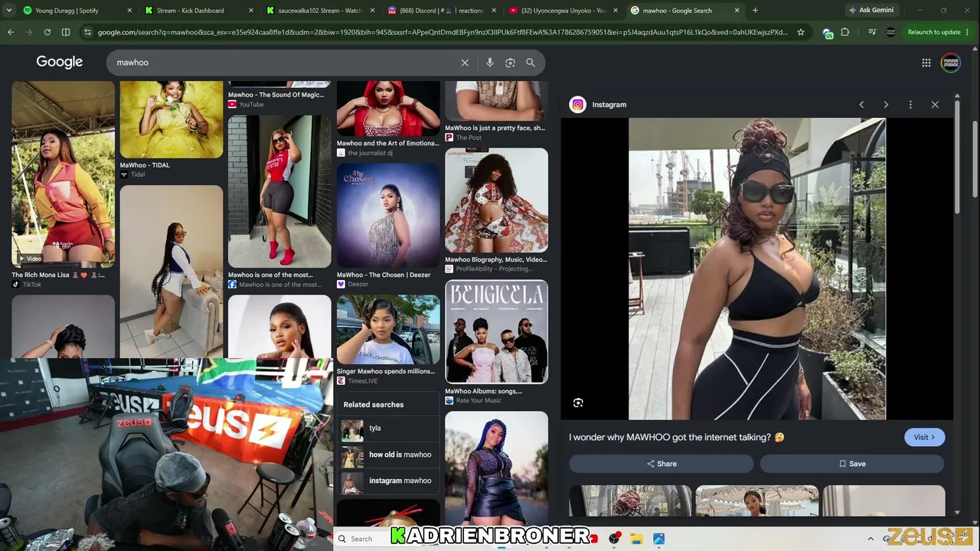Viewport: 980px width, 551px height.
Task: Open File Explorer from the taskbar
Action: 636,539
